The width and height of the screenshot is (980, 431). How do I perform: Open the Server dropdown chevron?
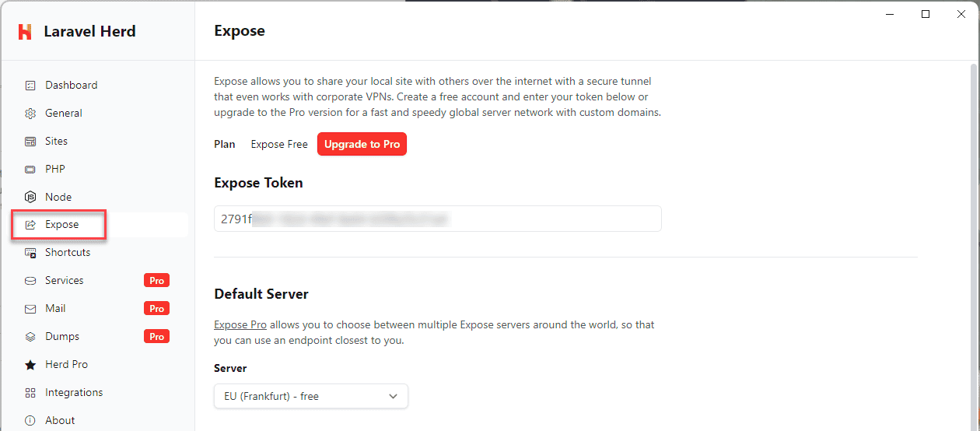[x=393, y=397]
